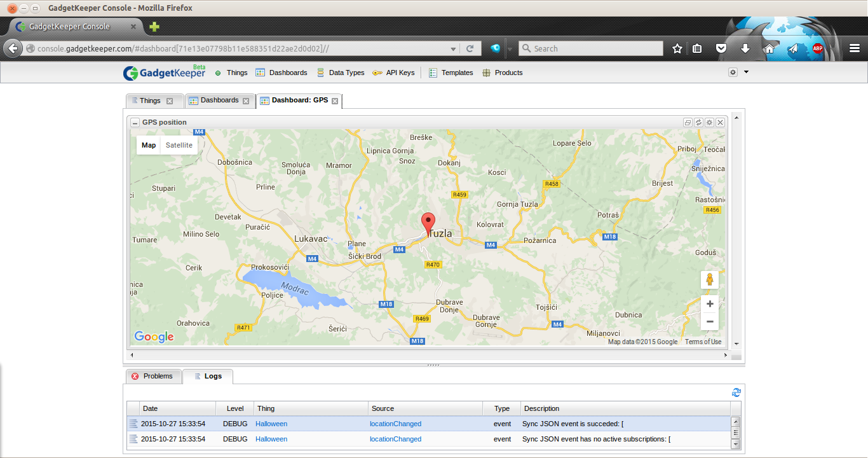
Task: Close the Things tab
Action: tap(170, 101)
